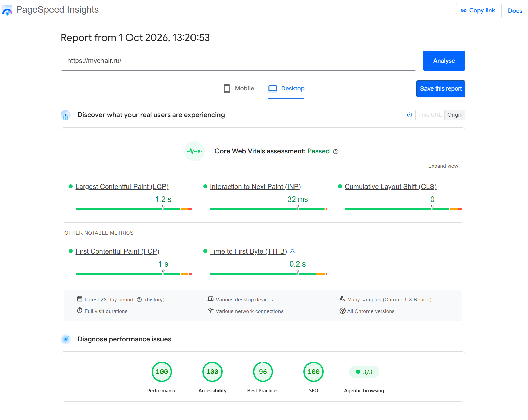This screenshot has height=420, width=528.
Task: Click the TTFB experimental flask icon
Action: tap(293, 251)
